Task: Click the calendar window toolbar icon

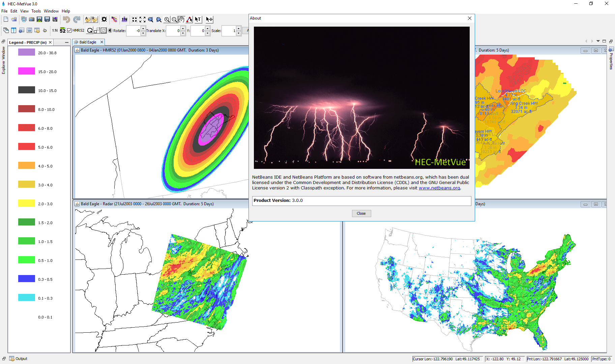Action: (x=29, y=30)
